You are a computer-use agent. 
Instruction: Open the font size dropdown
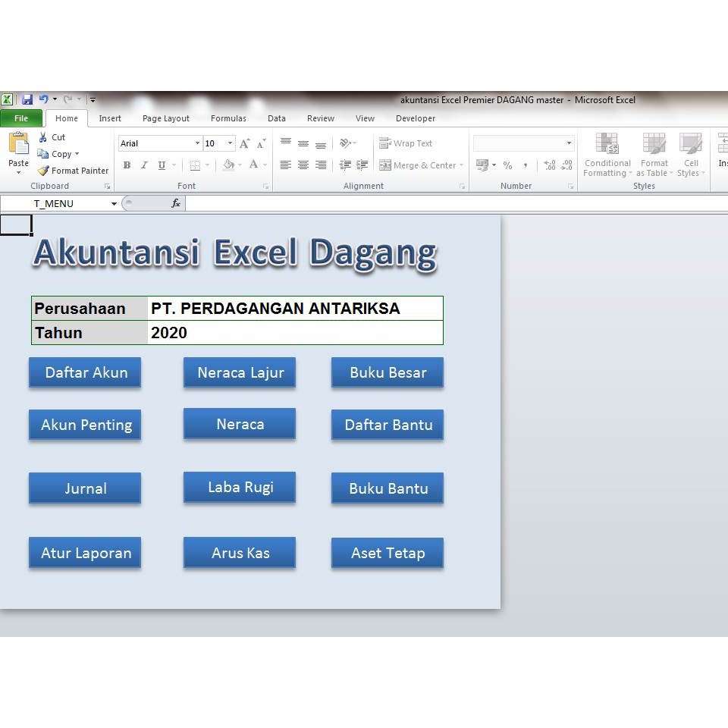click(x=230, y=143)
